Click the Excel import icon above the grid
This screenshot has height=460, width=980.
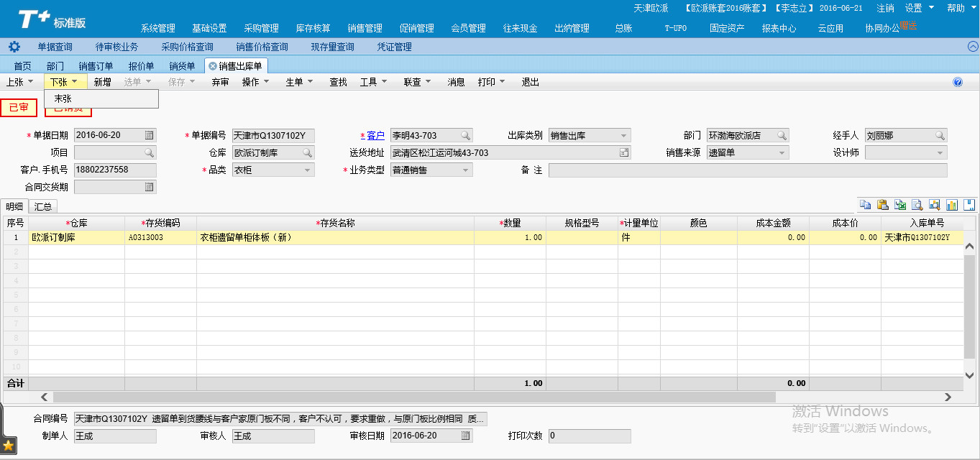900,205
